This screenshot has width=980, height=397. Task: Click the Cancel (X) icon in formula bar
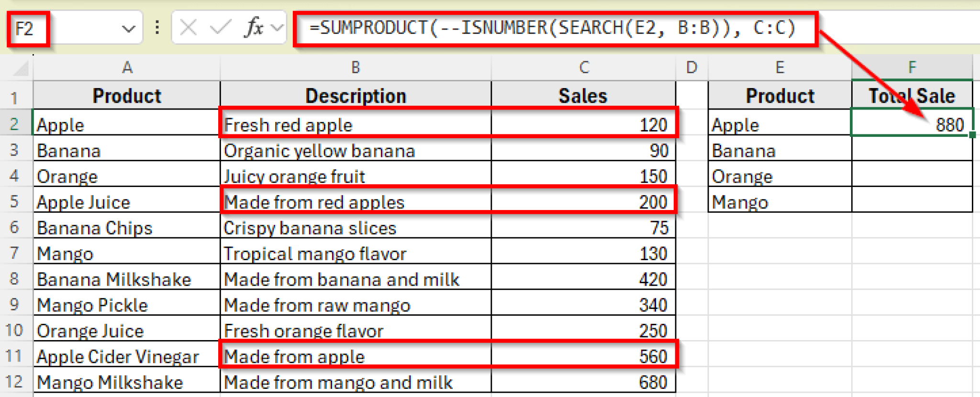click(187, 27)
